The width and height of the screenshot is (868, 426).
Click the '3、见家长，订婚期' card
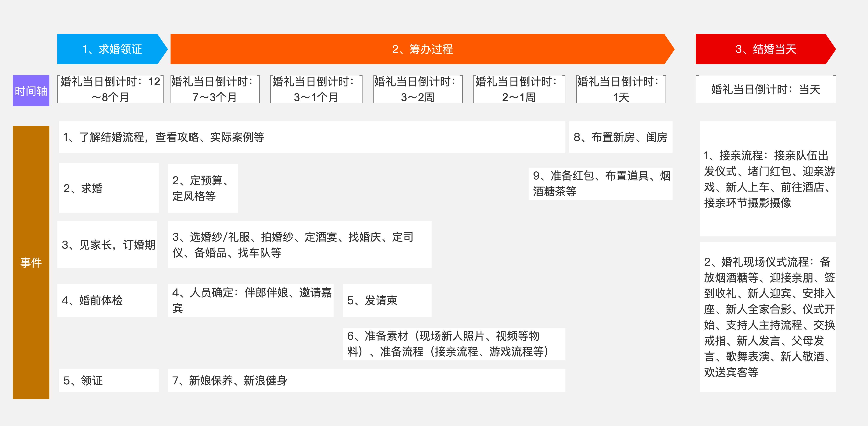tap(107, 245)
